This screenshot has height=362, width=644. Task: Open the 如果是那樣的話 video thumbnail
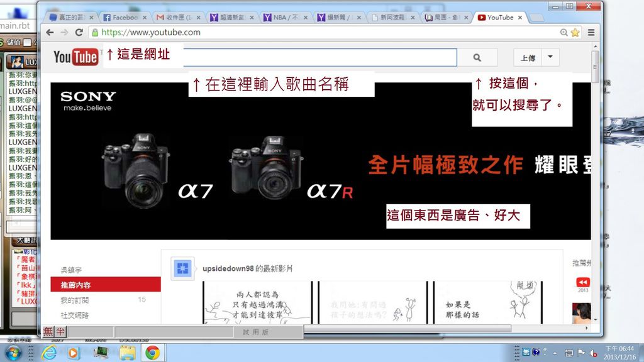pyautogui.click(x=488, y=303)
